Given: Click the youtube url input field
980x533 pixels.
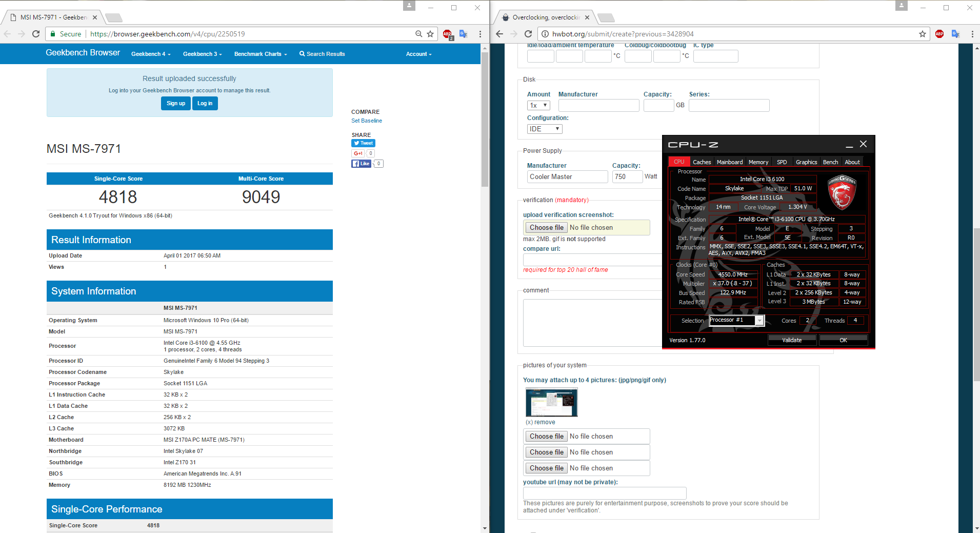Looking at the screenshot, I should (605, 493).
